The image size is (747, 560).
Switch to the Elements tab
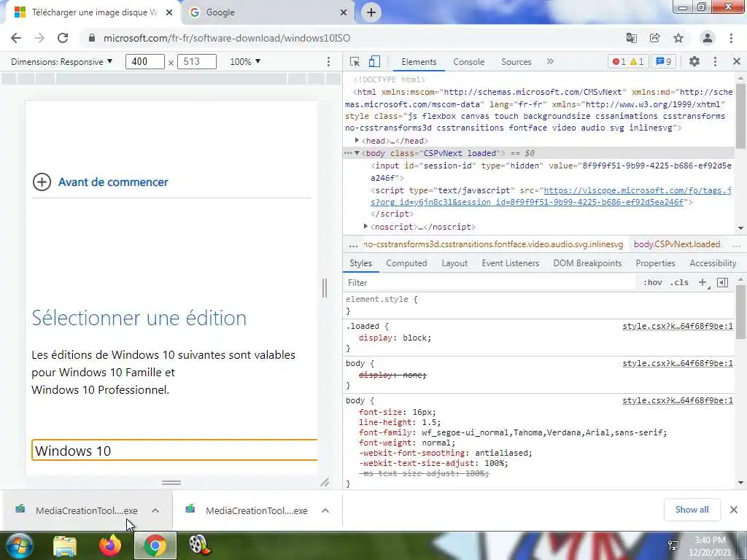[x=419, y=62]
